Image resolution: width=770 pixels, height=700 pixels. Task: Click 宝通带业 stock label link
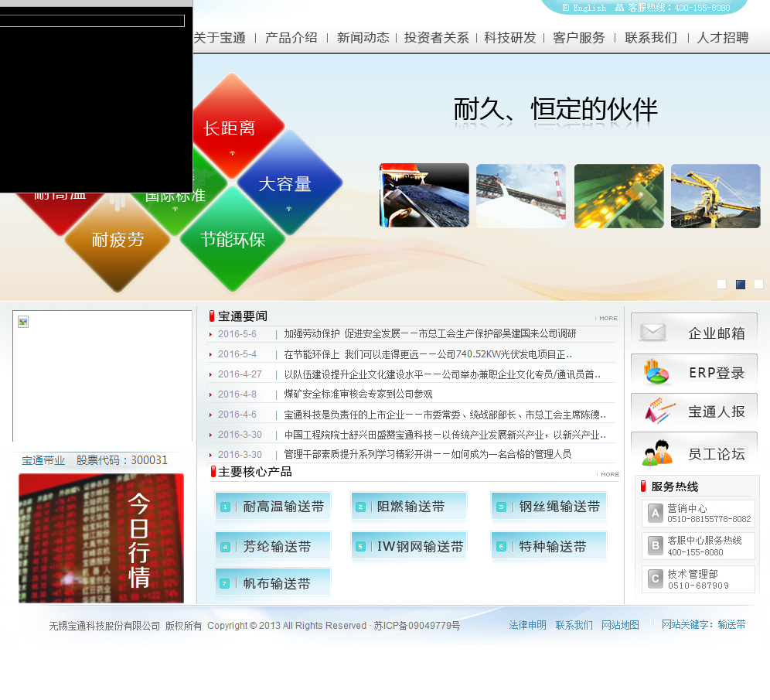[x=43, y=460]
